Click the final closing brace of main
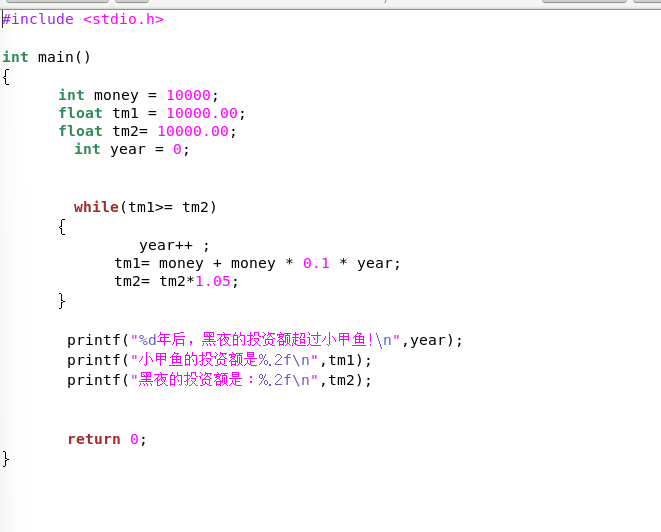Image resolution: width=661 pixels, height=532 pixels. 6,458
